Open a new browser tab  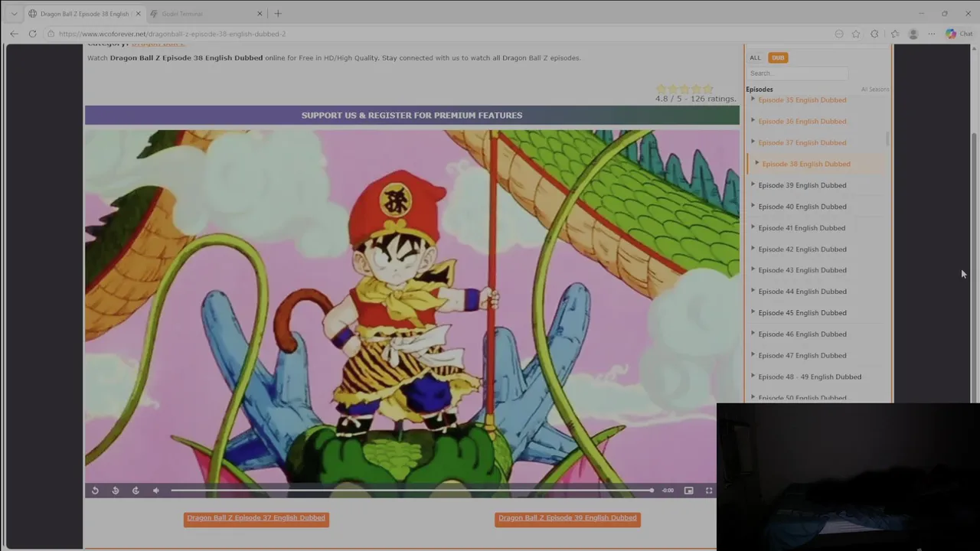coord(278,14)
